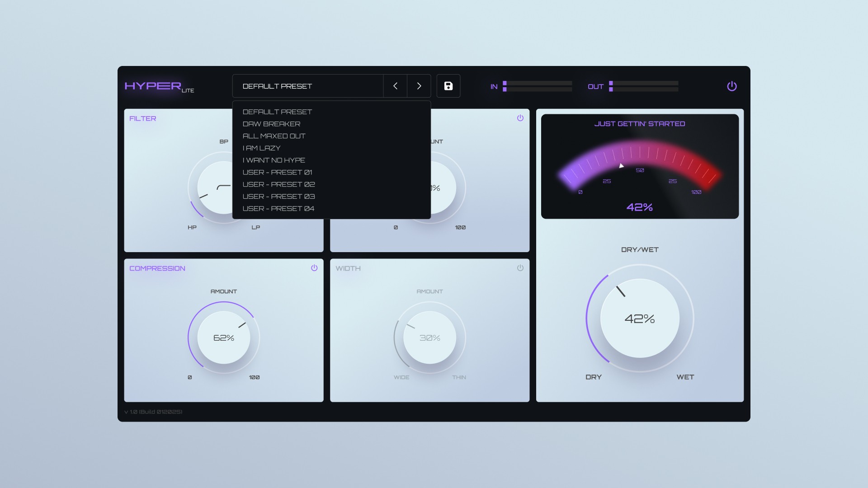The image size is (868, 488).
Task: Click the hype meter needle marker
Action: pyautogui.click(x=622, y=166)
